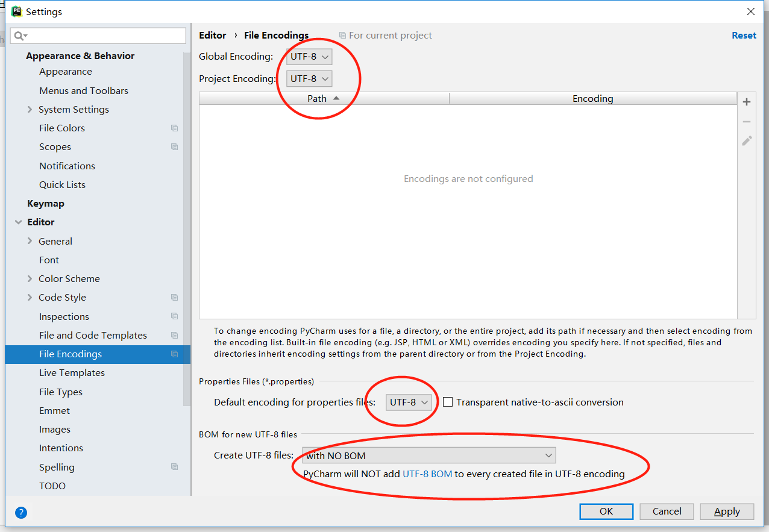Click the project-level icon beside Code Style

[174, 298]
